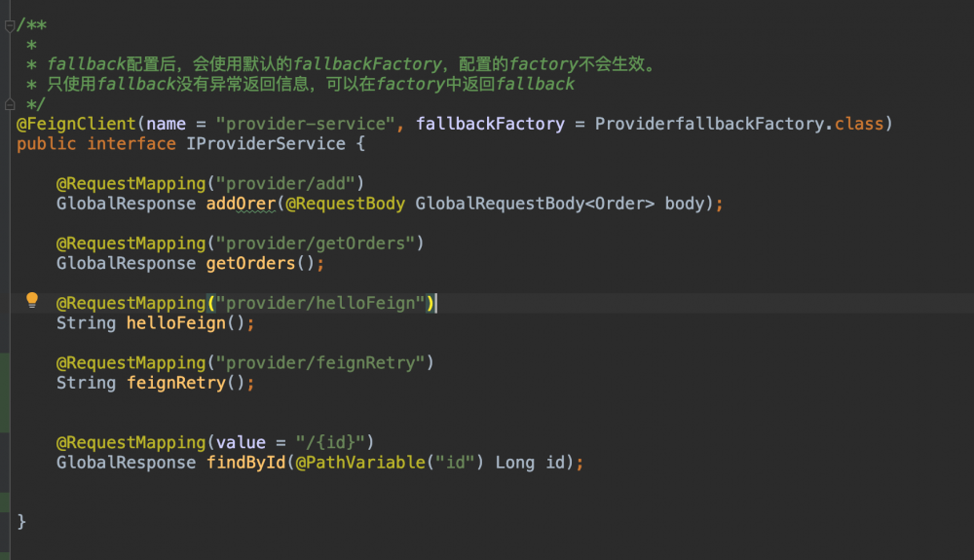The image size is (974, 560).
Task: Click the helloFeign method name
Action: (x=176, y=322)
